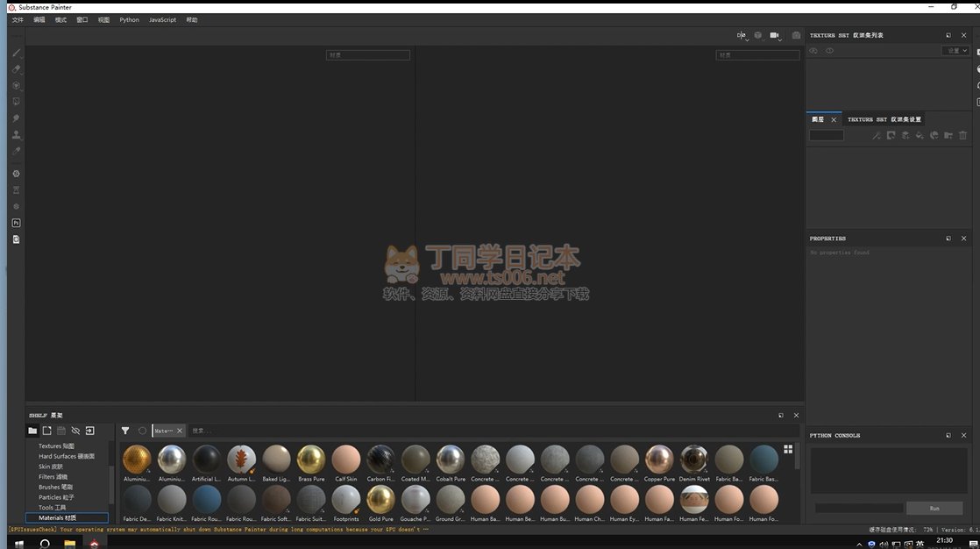The width and height of the screenshot is (980, 549).
Task: Add a folder in layers panel
Action: [x=948, y=135]
